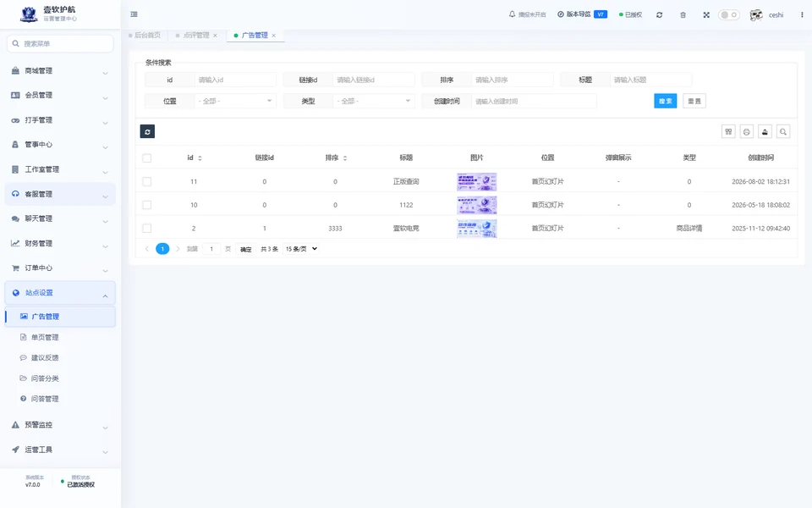Image resolution: width=812 pixels, height=508 pixels.
Task: Click the table print icon
Action: (x=747, y=132)
